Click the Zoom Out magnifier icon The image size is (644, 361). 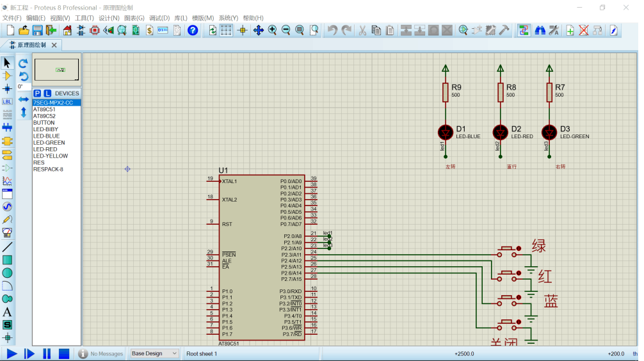click(x=286, y=30)
